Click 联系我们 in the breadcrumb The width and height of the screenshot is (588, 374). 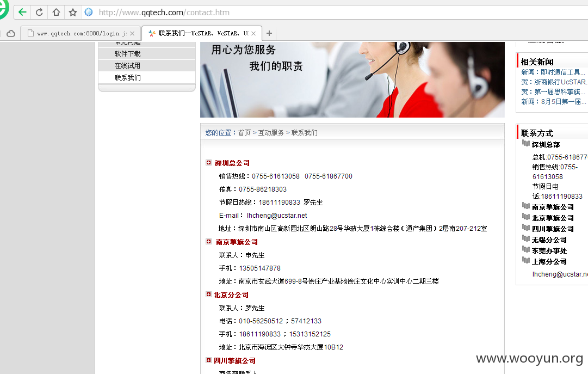(305, 132)
